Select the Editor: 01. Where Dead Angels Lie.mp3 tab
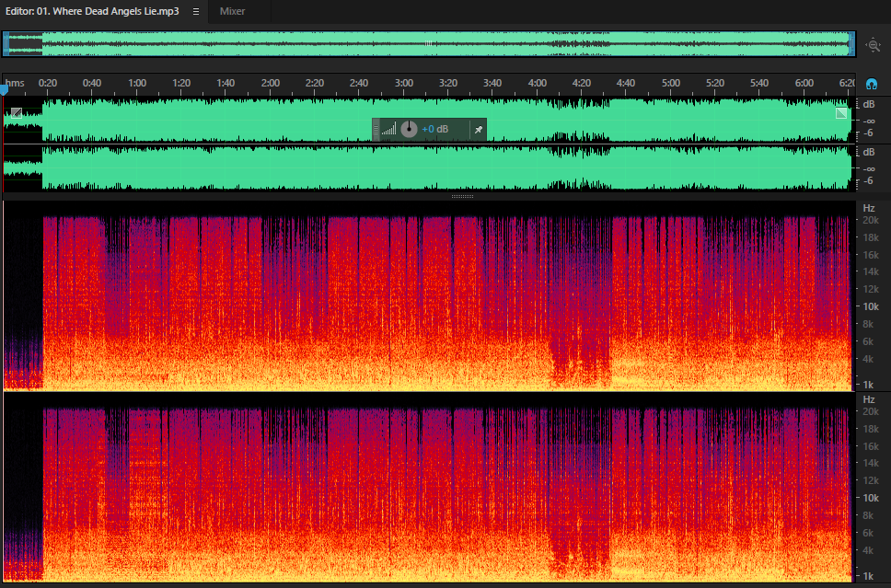Screen dimensions: 891x588 click(92, 11)
